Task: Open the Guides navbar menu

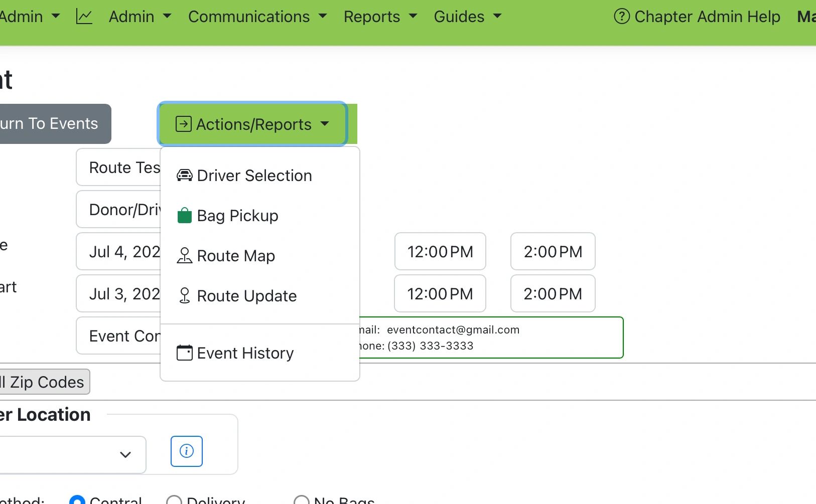Action: (467, 17)
